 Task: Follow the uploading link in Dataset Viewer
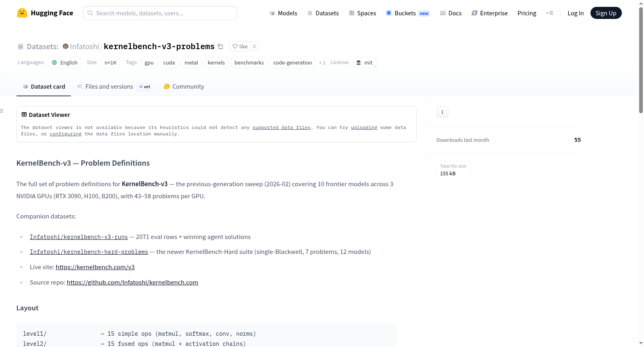364,127
